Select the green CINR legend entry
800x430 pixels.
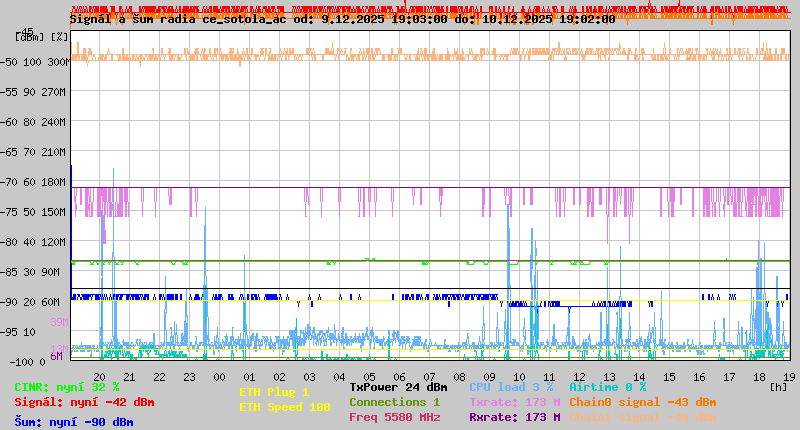66,387
